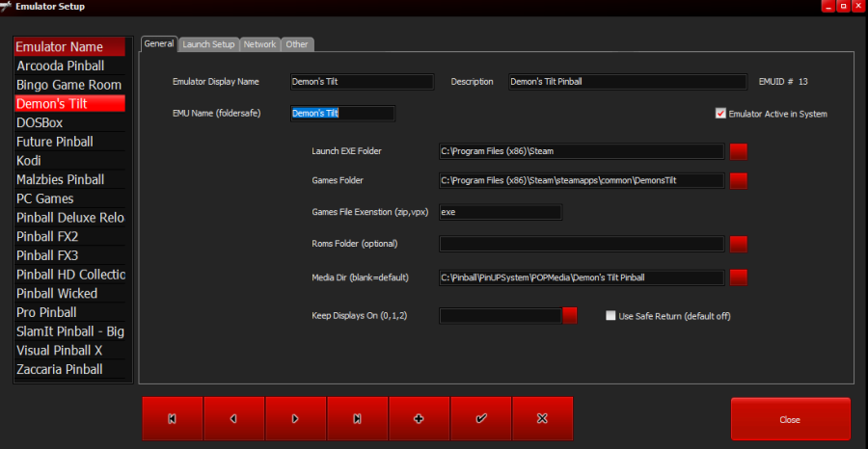Go to the next emulator record
Screen dimensions: 868x449
[x=295, y=419]
